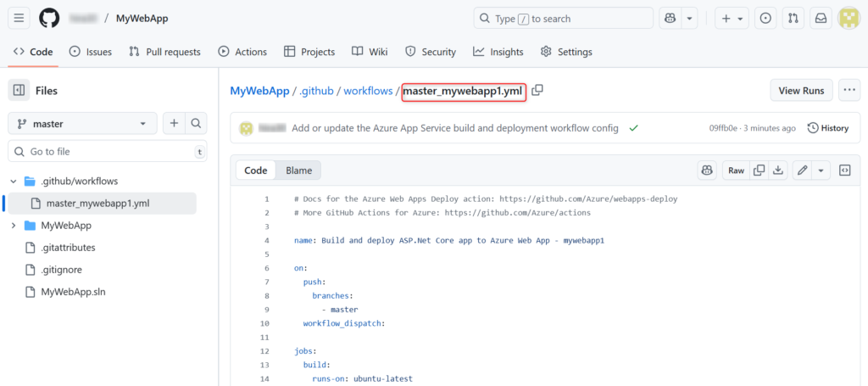Image resolution: width=868 pixels, height=386 pixels.
Task: Expand the Copilot dropdown arrow in header
Action: [689, 19]
